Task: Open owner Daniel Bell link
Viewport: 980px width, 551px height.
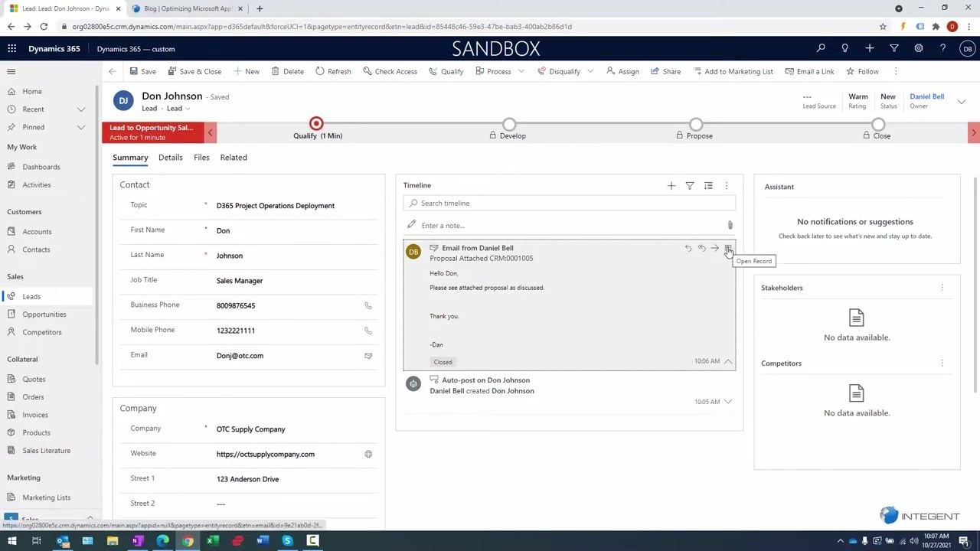Action: (x=926, y=96)
